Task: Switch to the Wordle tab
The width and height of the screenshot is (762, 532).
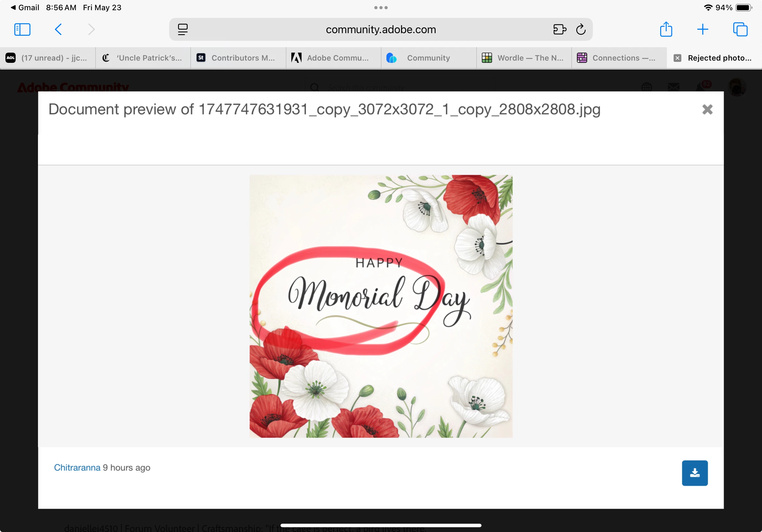Action: point(524,58)
